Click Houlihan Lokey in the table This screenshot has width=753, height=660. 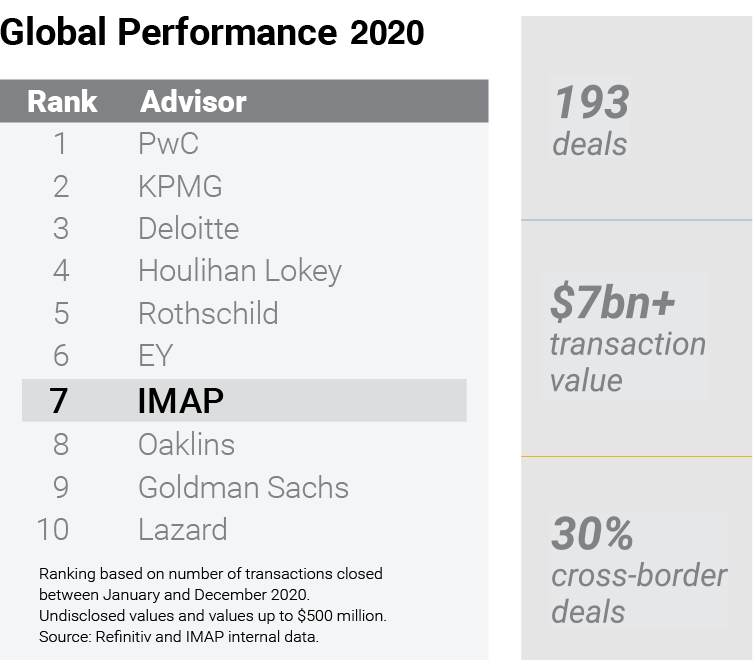coord(240,271)
